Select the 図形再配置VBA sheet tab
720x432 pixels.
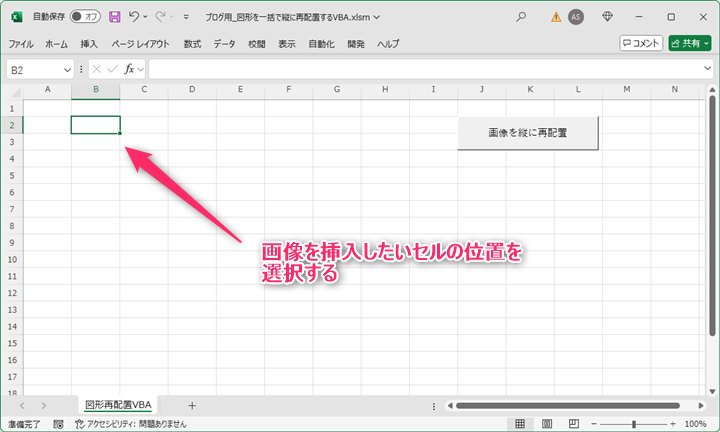[x=118, y=405]
